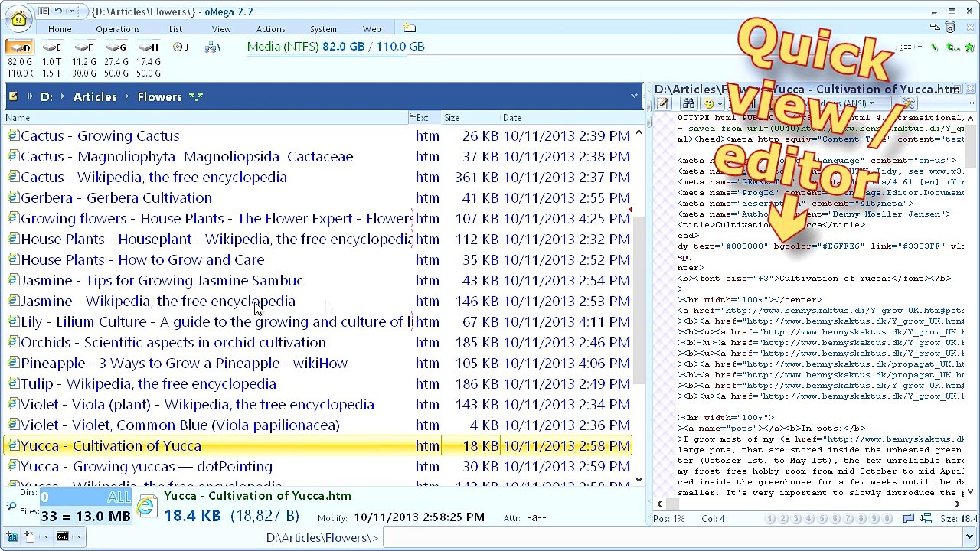Toggle the ALL selection filter in status
Screen dimensions: 980x551
click(x=119, y=497)
